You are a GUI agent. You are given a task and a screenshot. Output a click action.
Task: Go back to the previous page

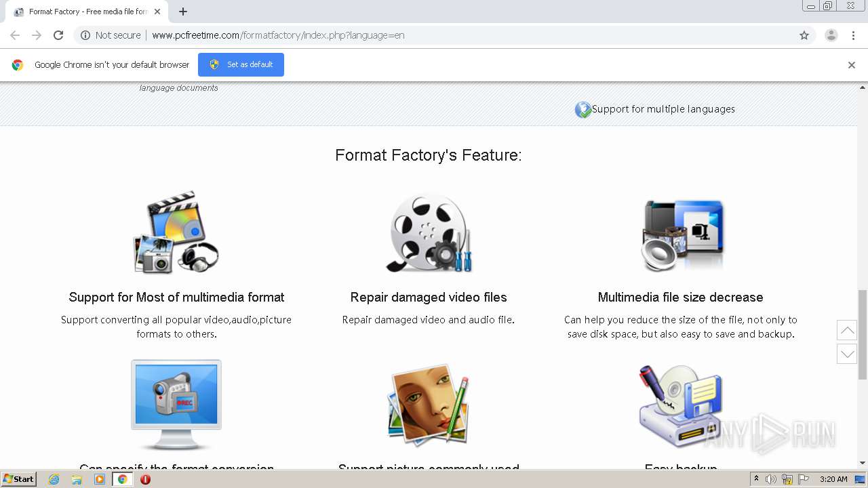[x=15, y=35]
